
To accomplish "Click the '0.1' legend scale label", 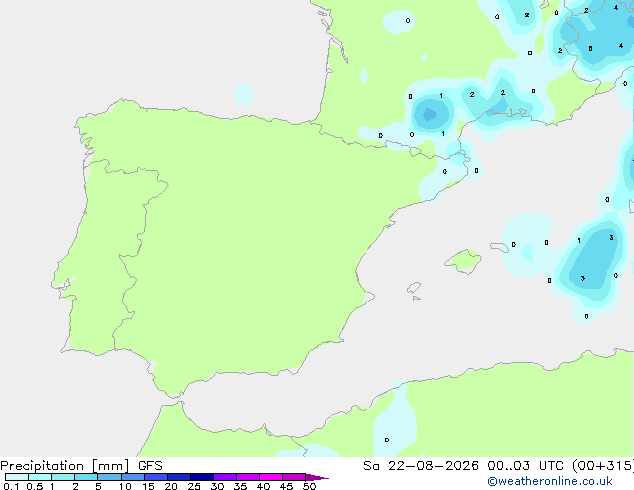I will point(11,486).
